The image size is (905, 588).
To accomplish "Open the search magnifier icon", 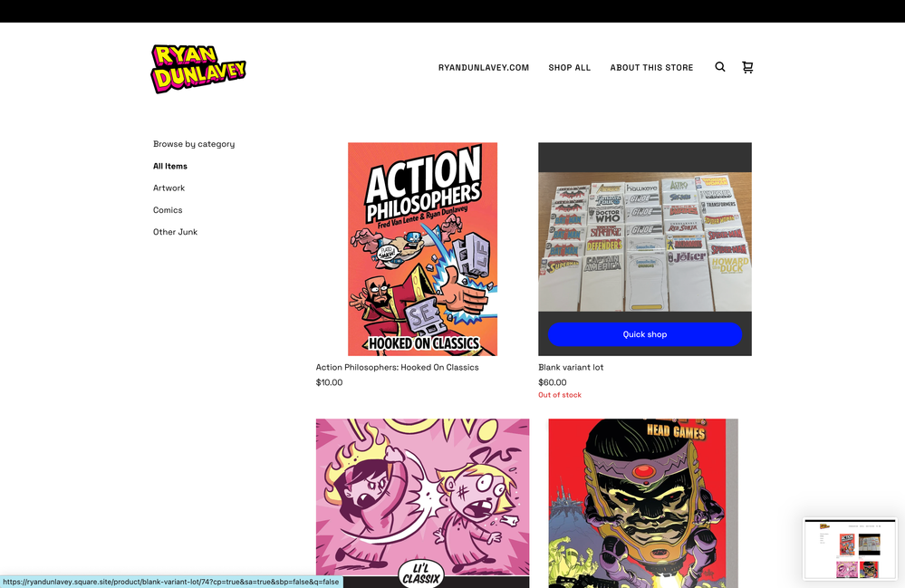I will pyautogui.click(x=720, y=67).
